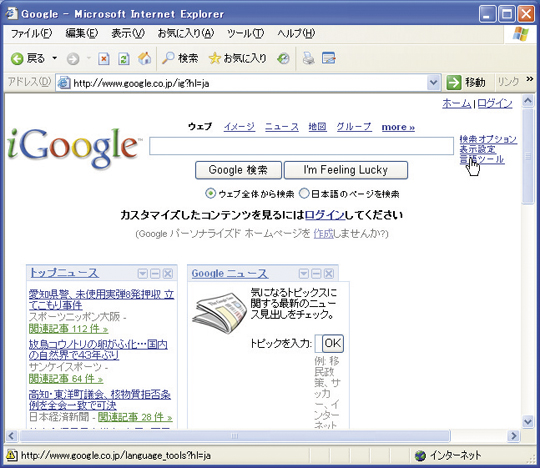This screenshot has height=468, width=540.
Task: Open the 関連記事 112 件 link
Action: click(x=69, y=329)
